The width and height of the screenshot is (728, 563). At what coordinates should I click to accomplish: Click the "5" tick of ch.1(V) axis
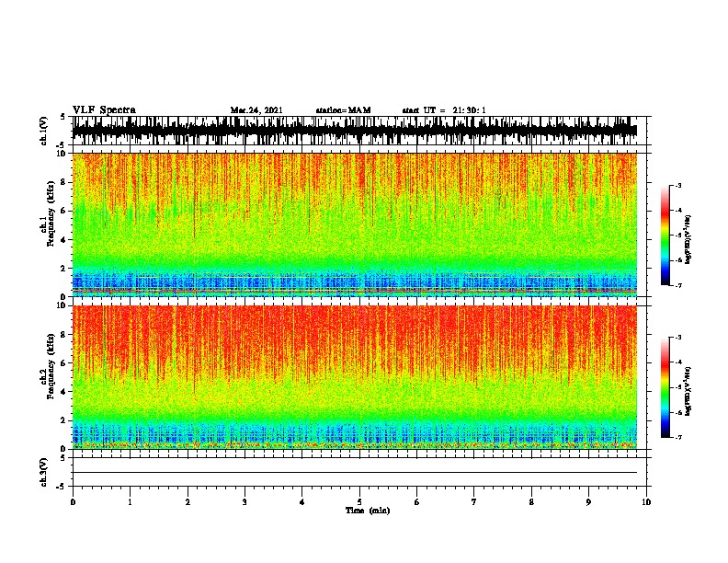coord(63,117)
